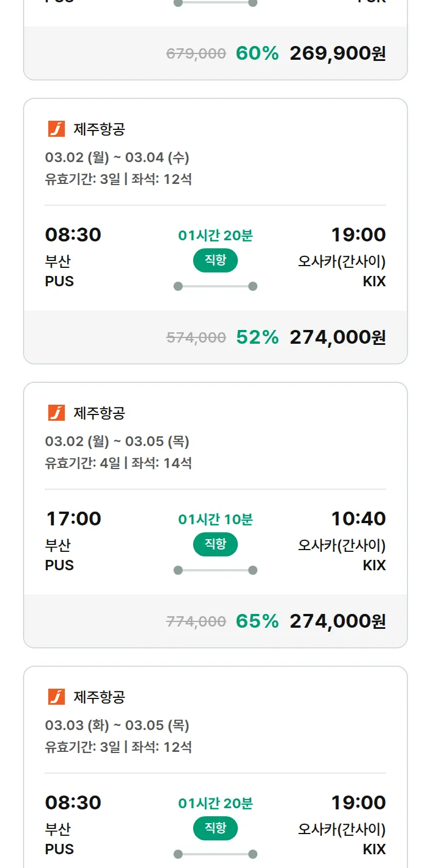This screenshot has width=431, height=868.
Task: Click the 03.02 (월) ~ 03.04 (수) date range
Action: (x=117, y=157)
